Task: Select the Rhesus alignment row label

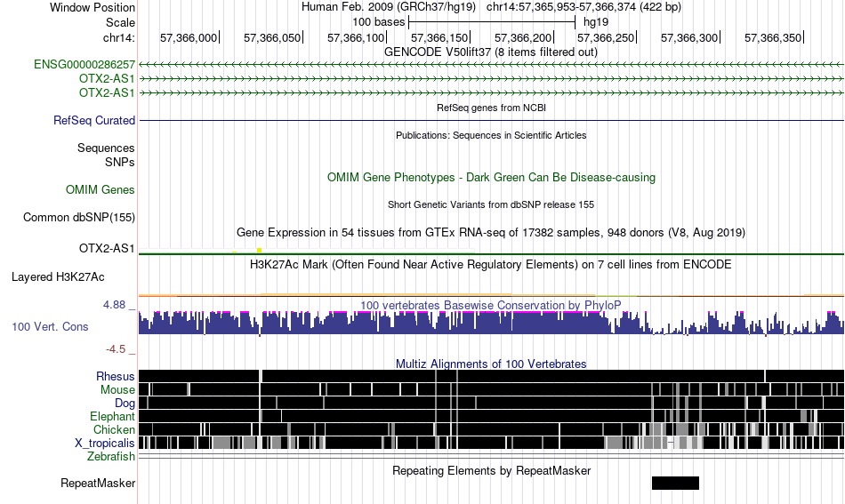Action: [116, 376]
